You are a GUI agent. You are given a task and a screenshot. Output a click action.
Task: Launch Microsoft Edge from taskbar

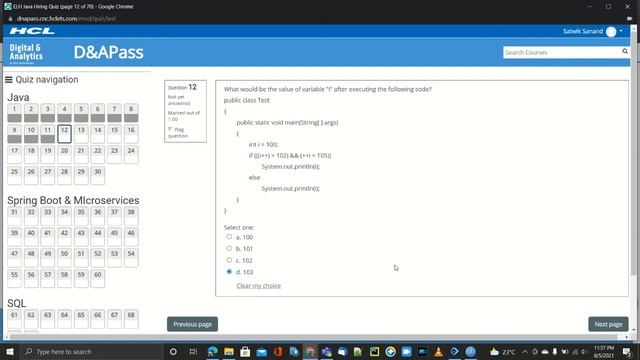pyautogui.click(x=212, y=351)
